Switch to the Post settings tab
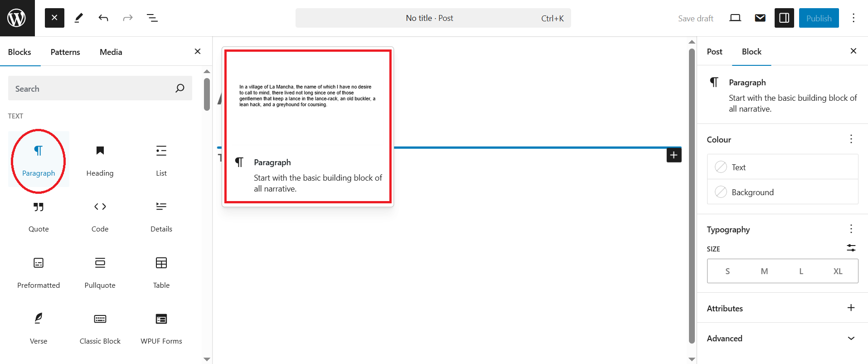Screen dimensions: 868x364 [x=714, y=52]
